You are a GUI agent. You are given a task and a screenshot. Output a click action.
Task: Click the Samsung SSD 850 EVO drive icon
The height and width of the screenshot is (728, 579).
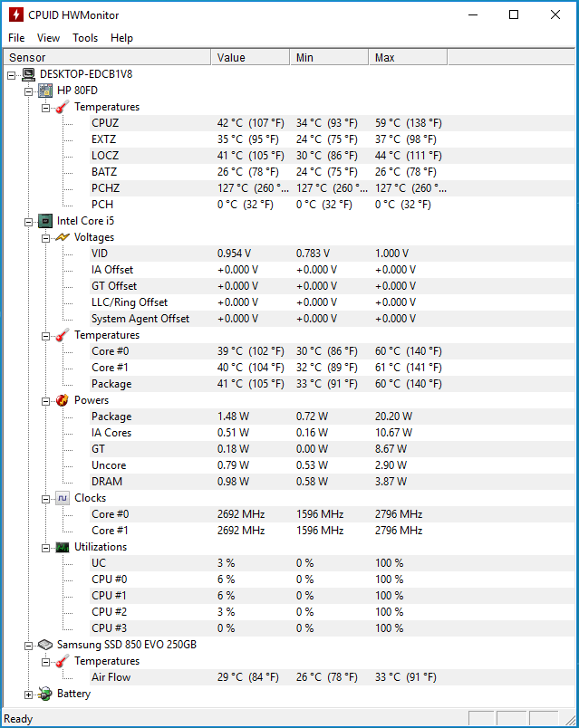click(45, 645)
